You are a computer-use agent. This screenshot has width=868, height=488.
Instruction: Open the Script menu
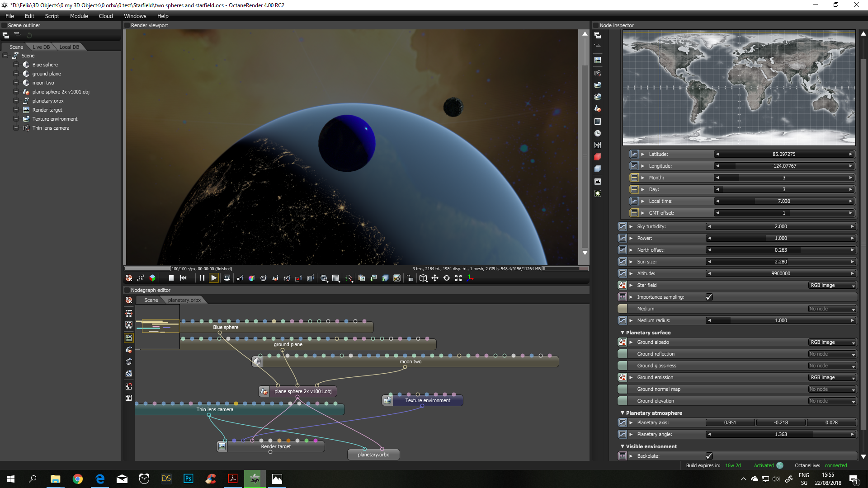[x=52, y=16]
